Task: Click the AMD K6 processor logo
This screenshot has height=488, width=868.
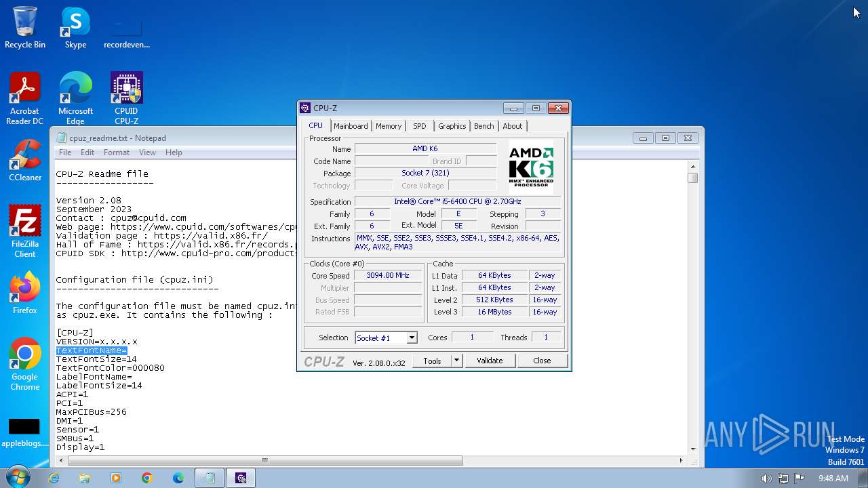Action: (531, 167)
